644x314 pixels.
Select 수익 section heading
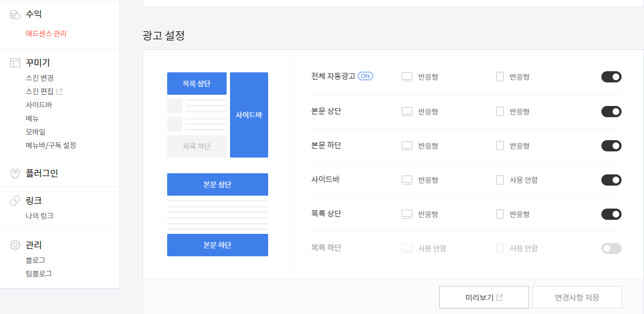click(x=34, y=15)
